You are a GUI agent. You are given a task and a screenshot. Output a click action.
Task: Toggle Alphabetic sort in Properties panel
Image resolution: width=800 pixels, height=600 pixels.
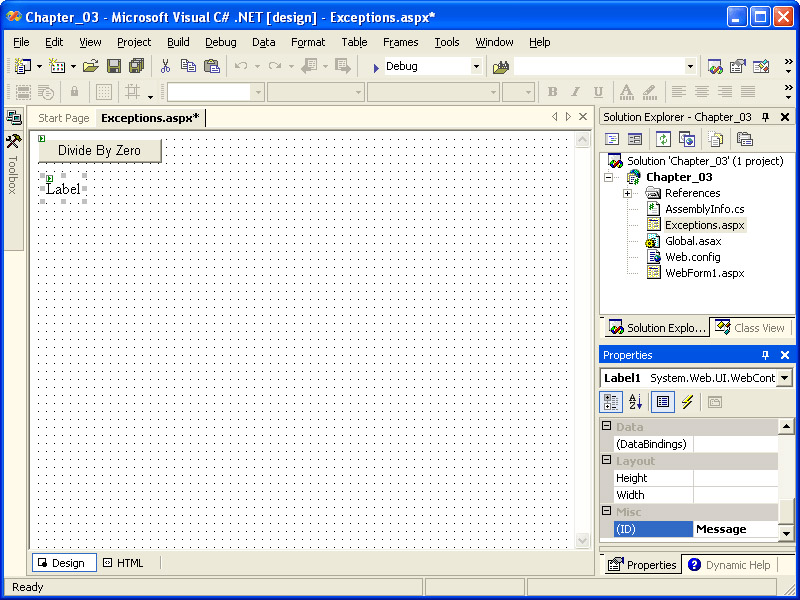[x=635, y=402]
